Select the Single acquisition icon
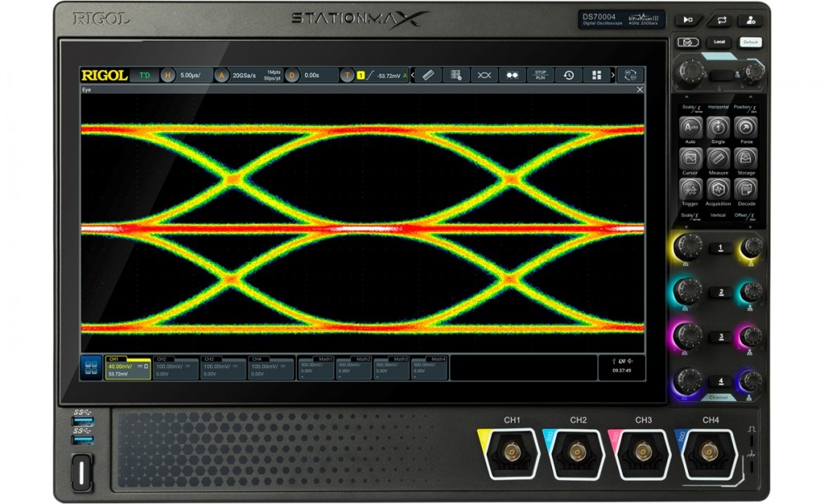Viewport: 824px width, 504px height. [x=718, y=128]
